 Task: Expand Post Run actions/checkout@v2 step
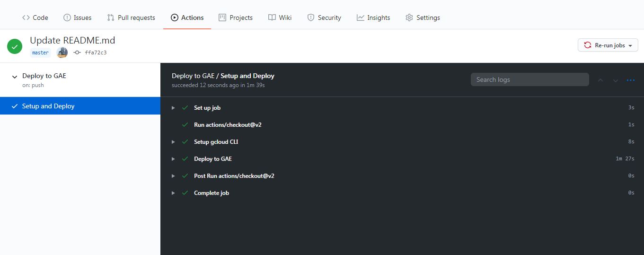click(174, 176)
